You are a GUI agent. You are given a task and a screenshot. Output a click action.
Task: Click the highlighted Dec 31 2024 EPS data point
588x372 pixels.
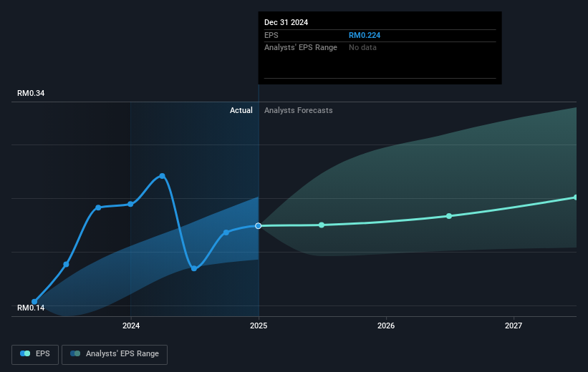259,225
